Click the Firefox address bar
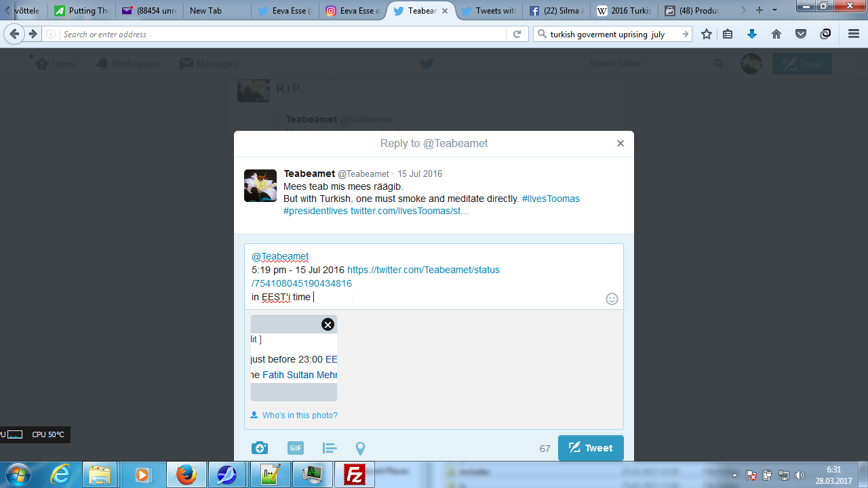This screenshot has width=868, height=488. pos(283,34)
